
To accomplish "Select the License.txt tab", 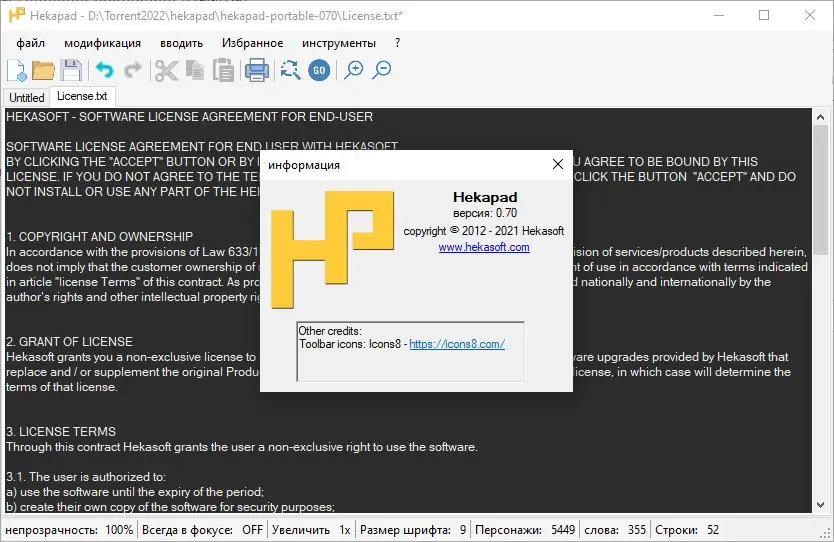I will [82, 96].
